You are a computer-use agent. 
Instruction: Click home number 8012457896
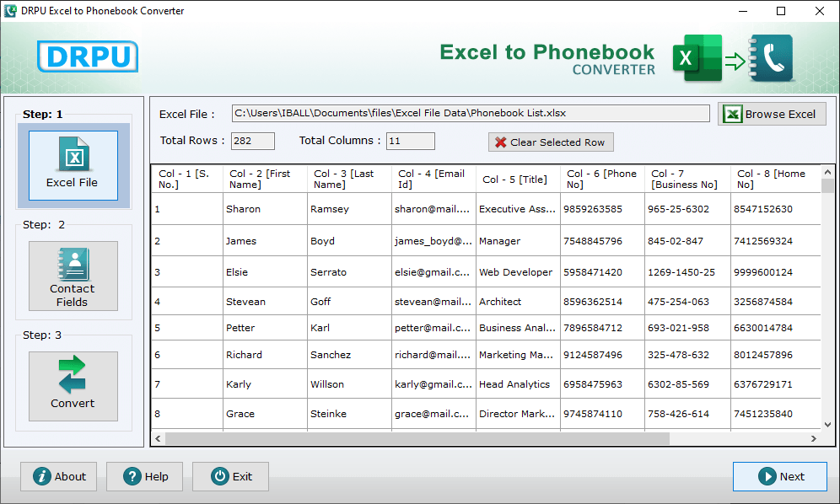coord(776,355)
